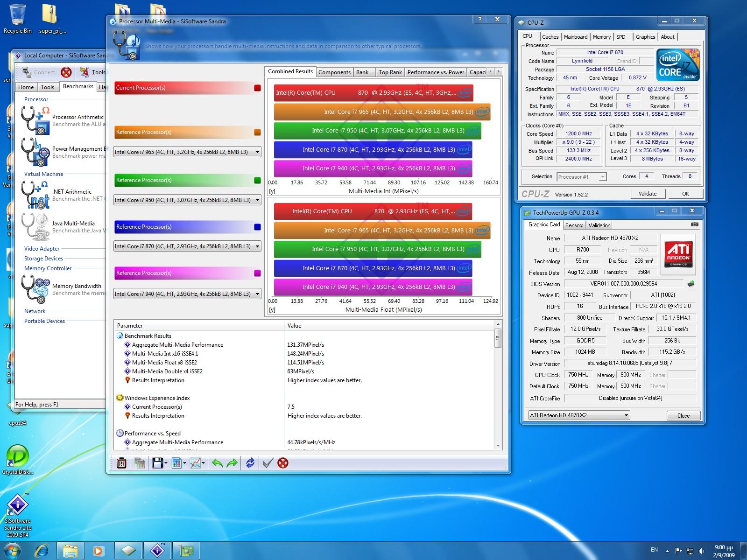Open the Caches tab in CPU-Z
Viewport: 747px width, 560px height.
550,37
